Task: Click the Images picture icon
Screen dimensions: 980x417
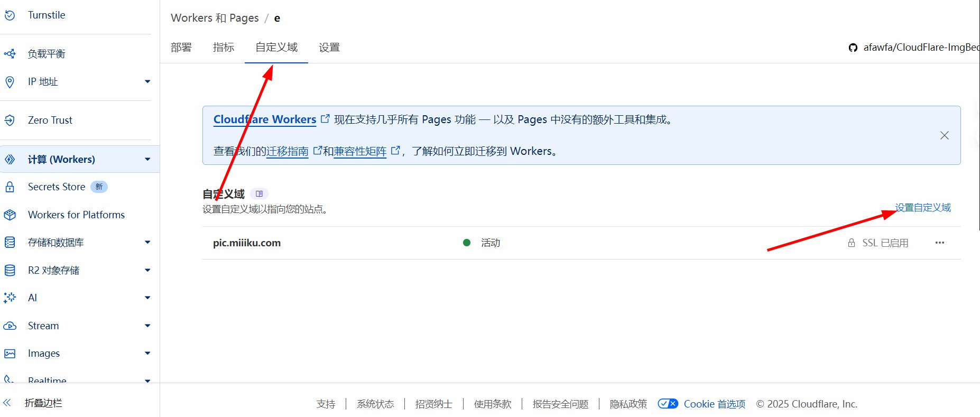Action: (10, 353)
